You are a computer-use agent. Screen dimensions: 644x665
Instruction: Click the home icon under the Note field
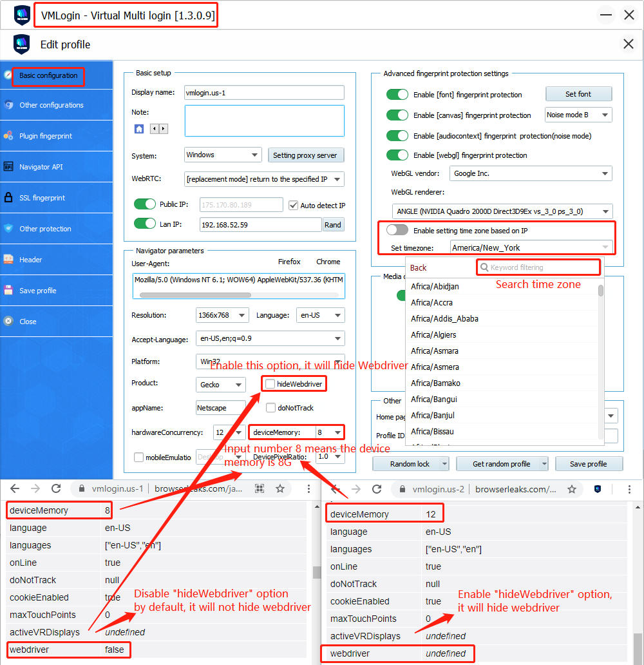pyautogui.click(x=138, y=129)
